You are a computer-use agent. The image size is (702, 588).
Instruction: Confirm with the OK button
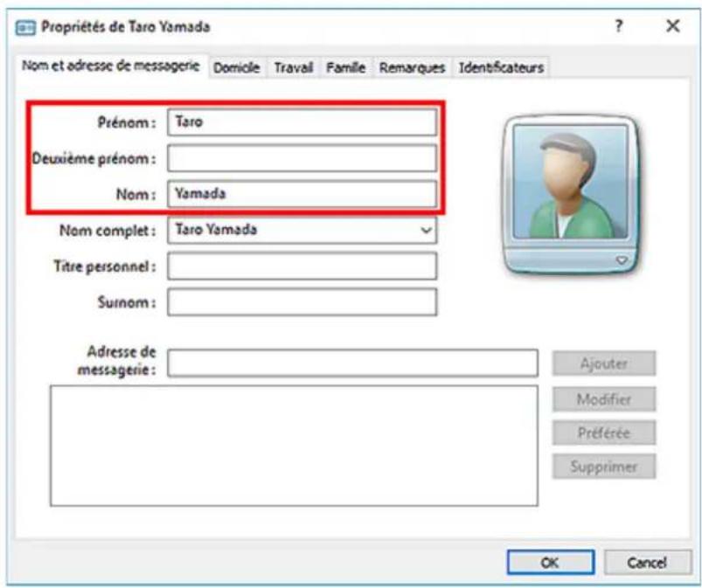point(551,563)
